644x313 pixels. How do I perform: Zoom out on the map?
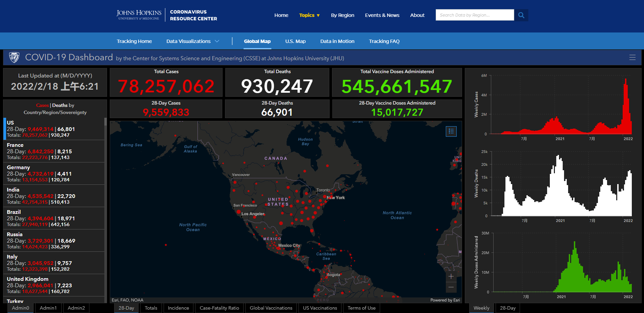tap(451, 287)
